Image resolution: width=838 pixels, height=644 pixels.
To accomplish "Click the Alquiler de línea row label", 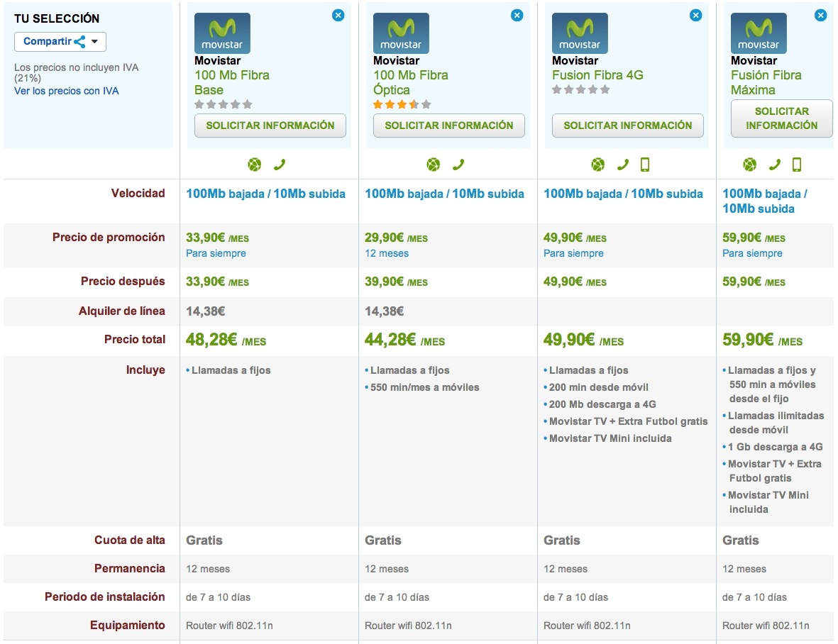I will point(122,311).
